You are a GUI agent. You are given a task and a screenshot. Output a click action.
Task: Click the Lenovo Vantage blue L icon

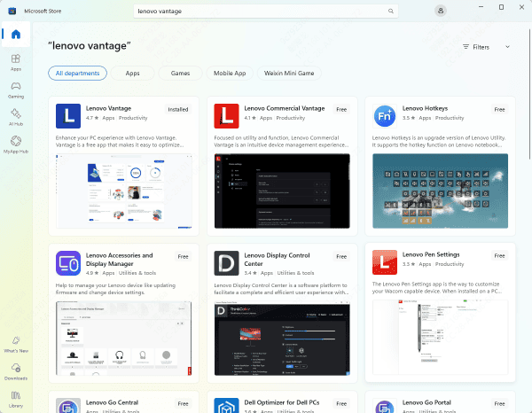68,116
